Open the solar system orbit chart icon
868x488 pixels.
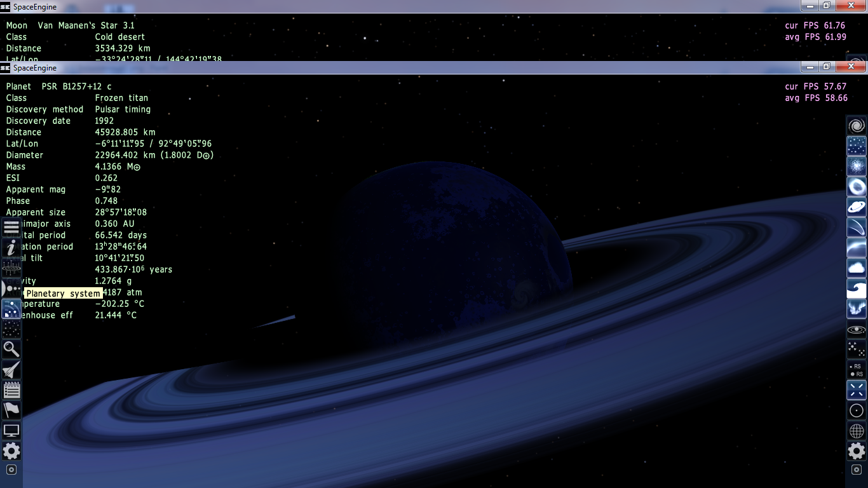(x=11, y=268)
